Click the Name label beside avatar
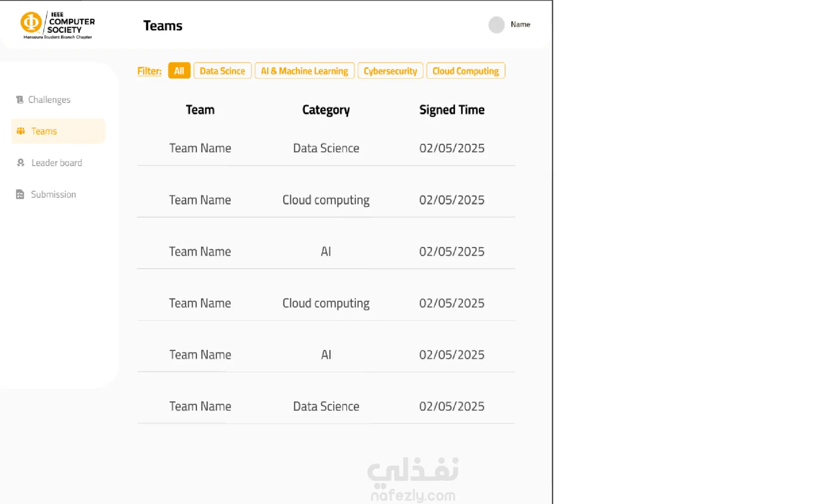Viewport: 826px width, 504px height. pos(520,25)
